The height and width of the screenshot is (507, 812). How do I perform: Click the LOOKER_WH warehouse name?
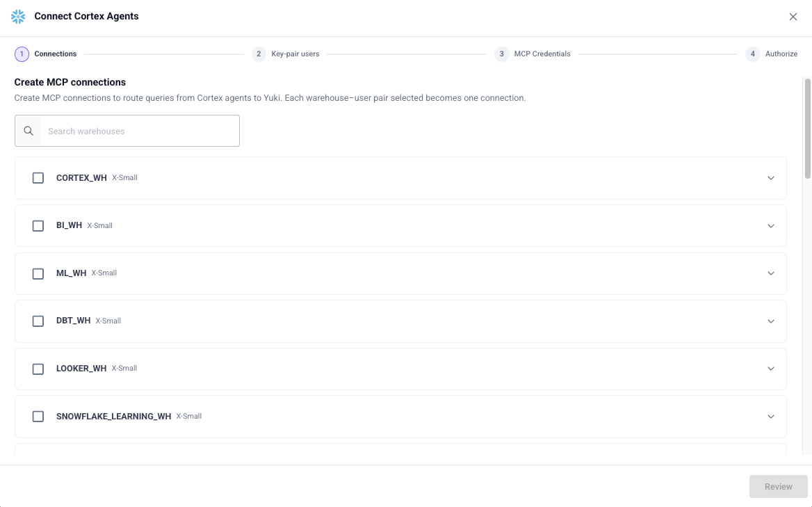(x=81, y=368)
